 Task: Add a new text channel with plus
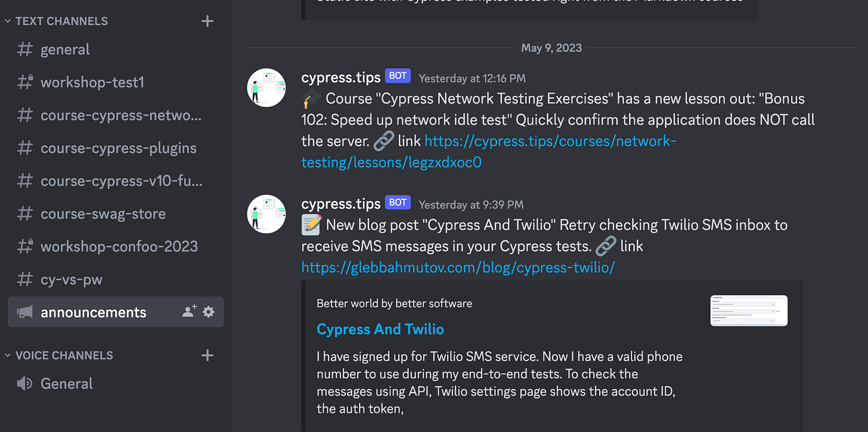click(x=207, y=21)
